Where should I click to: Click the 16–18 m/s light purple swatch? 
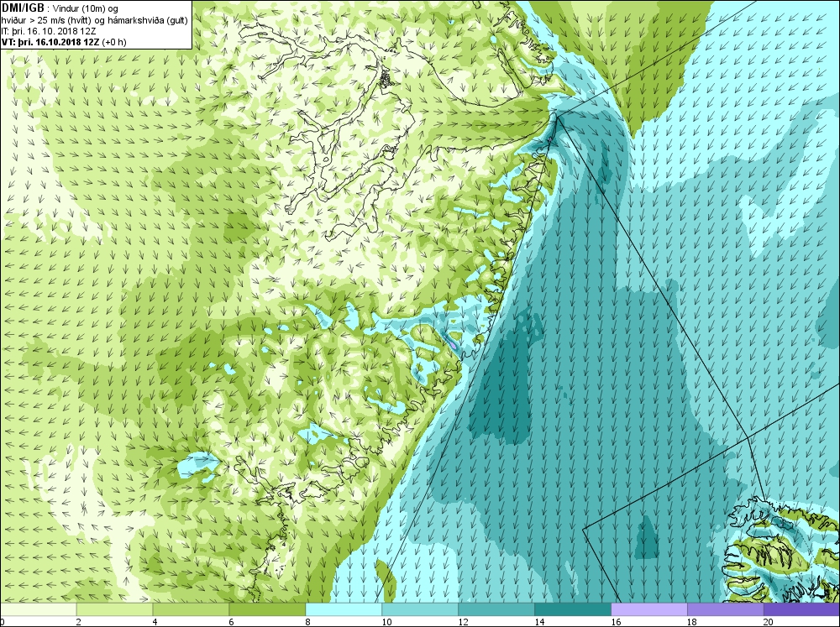tap(649, 609)
